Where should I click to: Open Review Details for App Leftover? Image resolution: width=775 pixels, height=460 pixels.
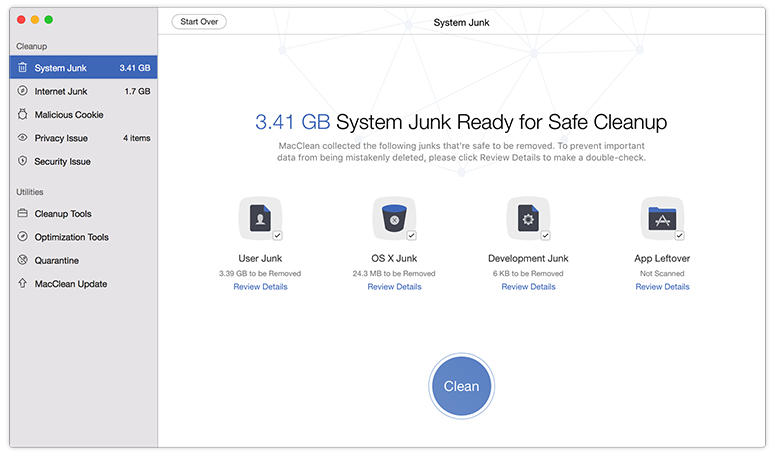pyautogui.click(x=662, y=287)
